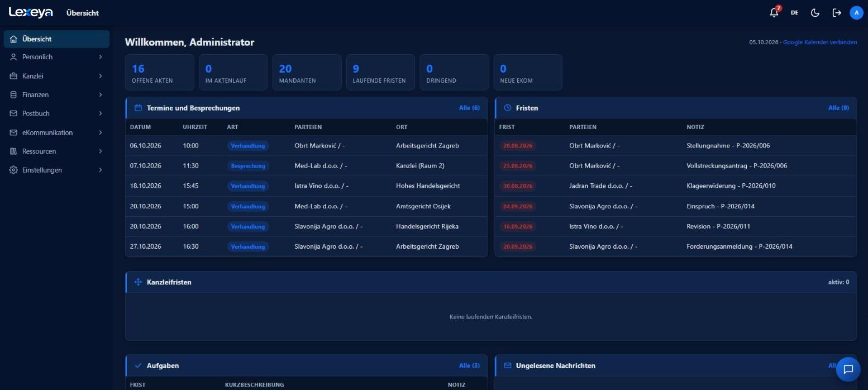Click the person icon for Persönlich
The width and height of the screenshot is (868, 390).
pos(14,57)
